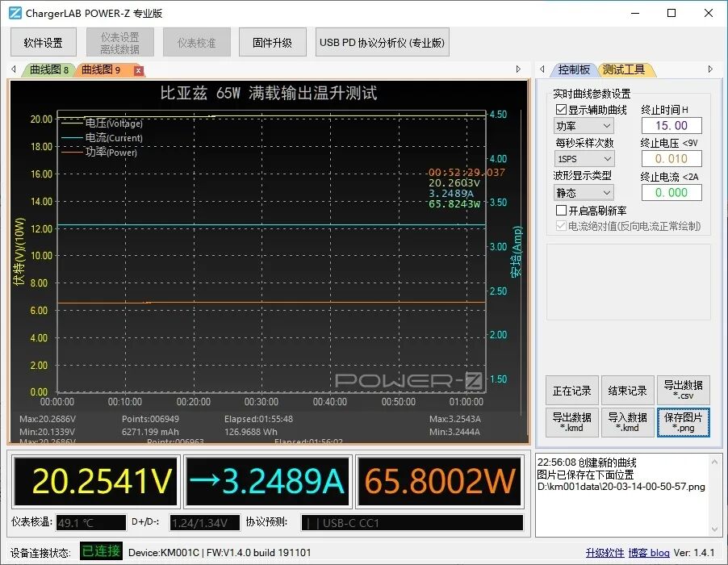Image resolution: width=728 pixels, height=565 pixels.
Task: Click the 6271.199 mAh statistic
Action: [150, 432]
